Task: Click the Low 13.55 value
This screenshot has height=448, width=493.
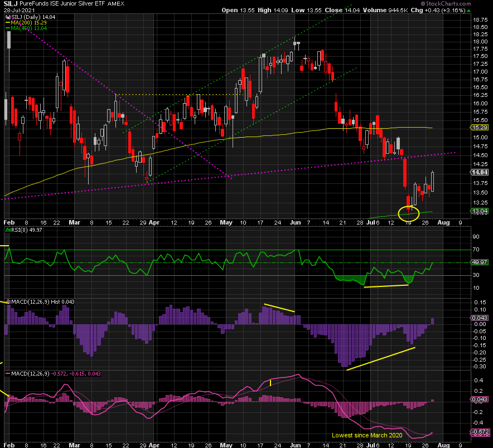Action: coord(306,11)
